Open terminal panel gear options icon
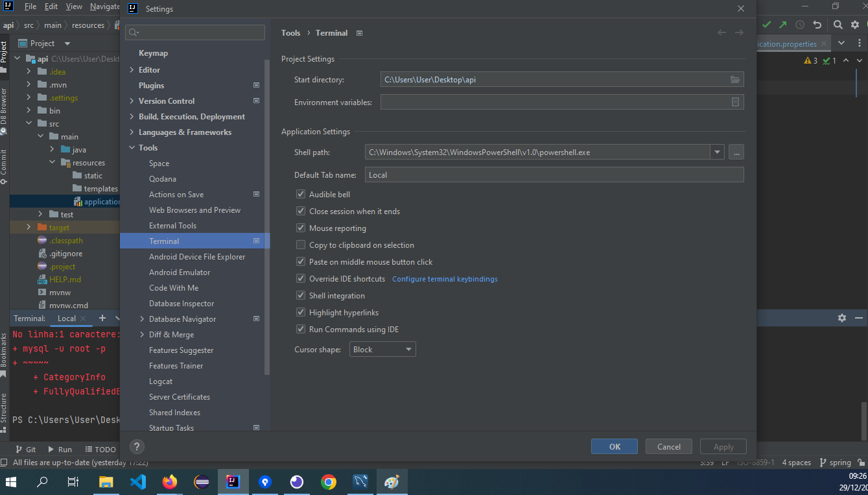 click(841, 318)
